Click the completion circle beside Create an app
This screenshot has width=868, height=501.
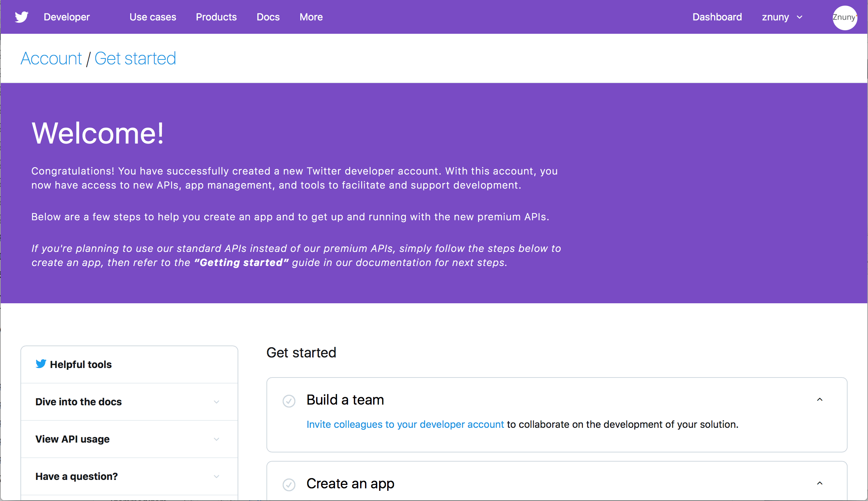coord(289,484)
